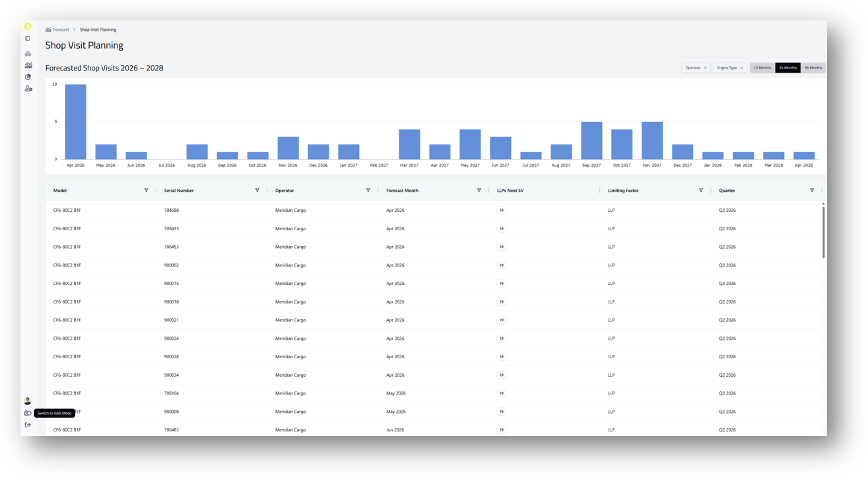Filter the Serial Number column
Viewport: 868px width, 477px height.
pos(257,191)
